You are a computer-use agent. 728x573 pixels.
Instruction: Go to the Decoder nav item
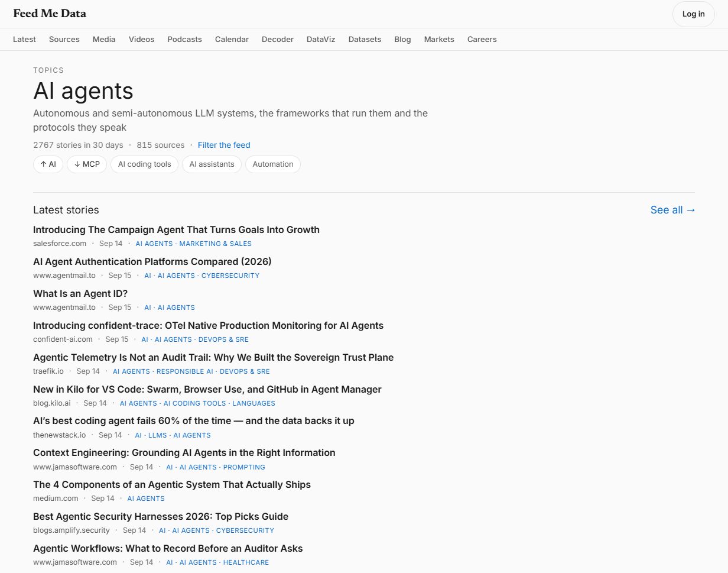pyautogui.click(x=278, y=39)
